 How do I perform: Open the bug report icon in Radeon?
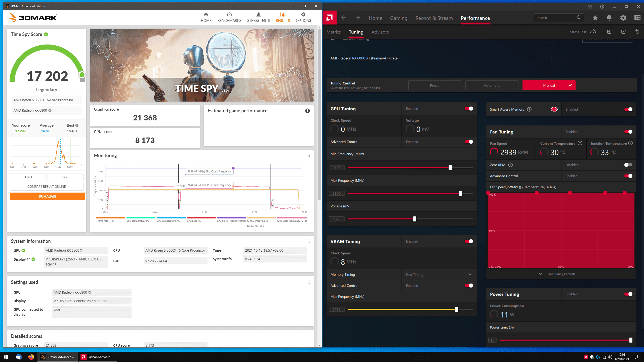[590, 7]
